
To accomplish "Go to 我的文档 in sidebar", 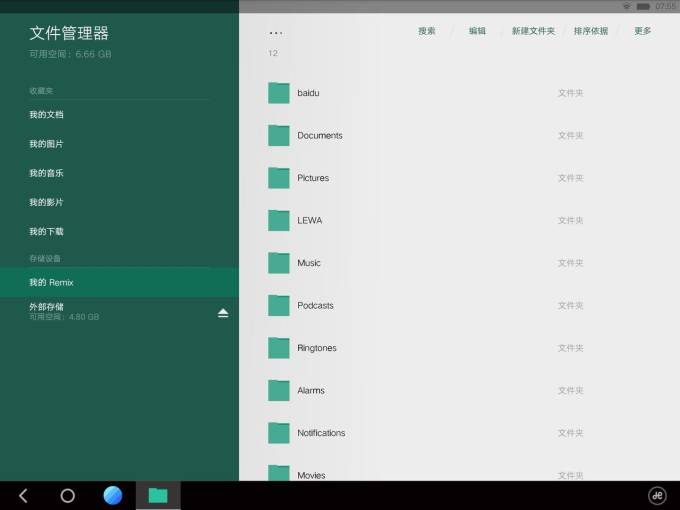I will [x=46, y=114].
